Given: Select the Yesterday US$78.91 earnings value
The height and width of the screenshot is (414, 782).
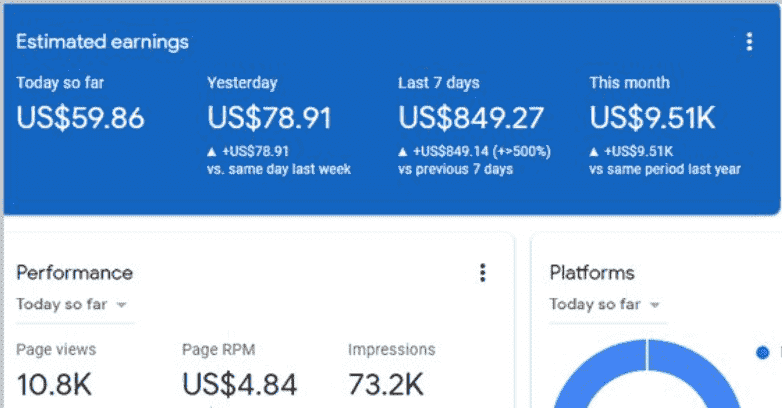Looking at the screenshot, I should click(x=269, y=118).
